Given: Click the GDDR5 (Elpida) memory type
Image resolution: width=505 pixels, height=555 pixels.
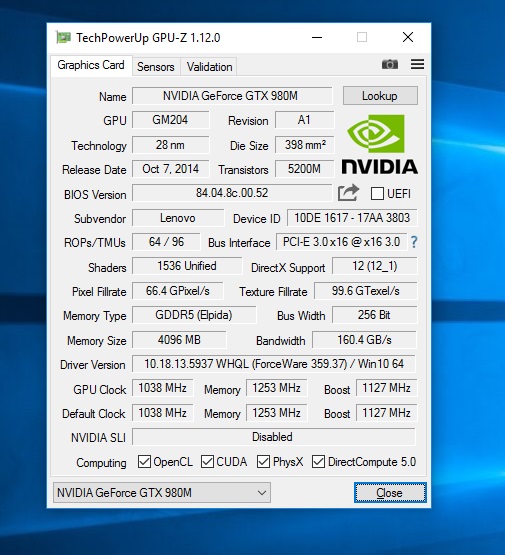Looking at the screenshot, I should pos(194,315).
